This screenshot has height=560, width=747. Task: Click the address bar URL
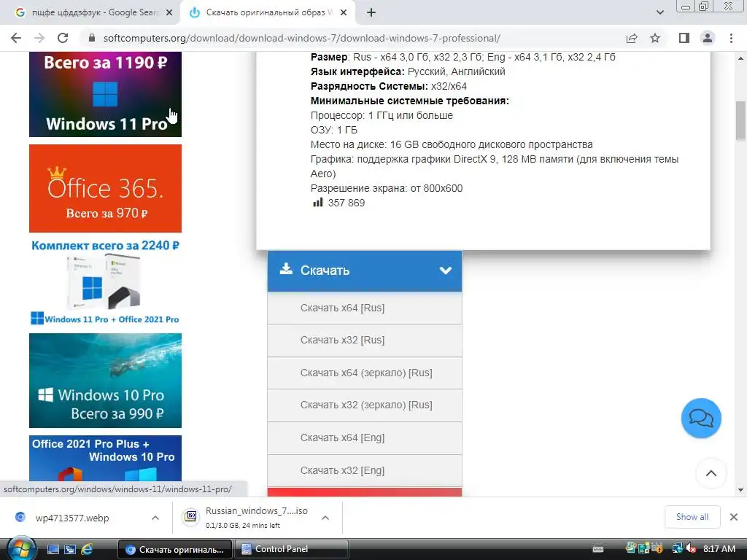301,38
